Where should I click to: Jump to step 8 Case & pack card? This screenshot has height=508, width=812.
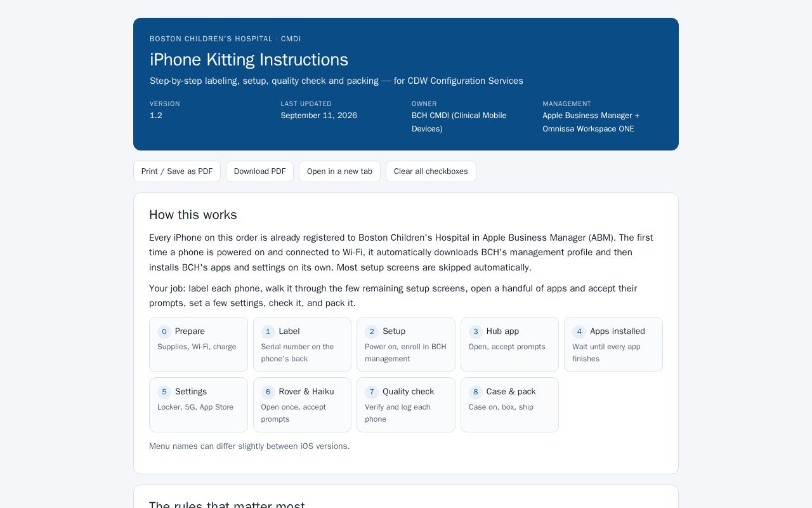tap(509, 404)
